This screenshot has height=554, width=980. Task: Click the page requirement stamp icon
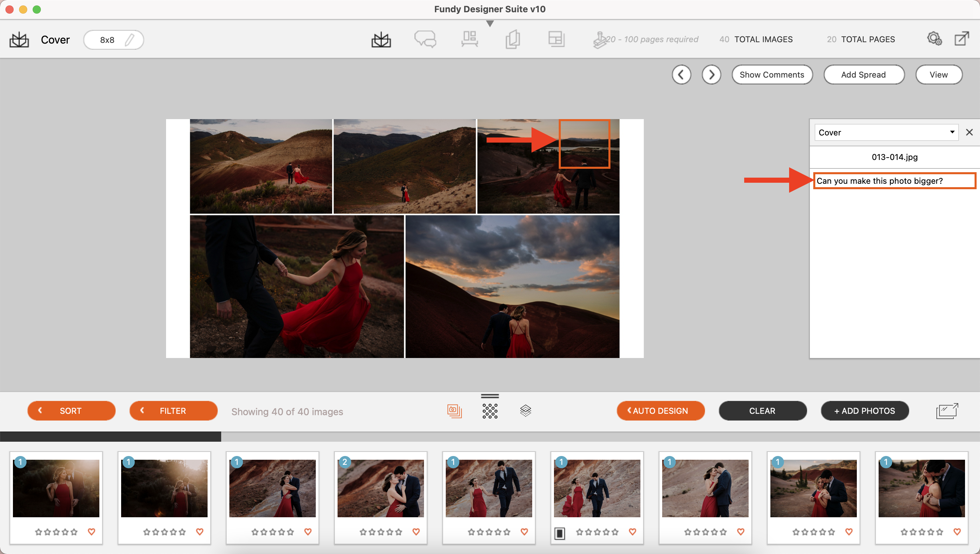[x=600, y=39]
